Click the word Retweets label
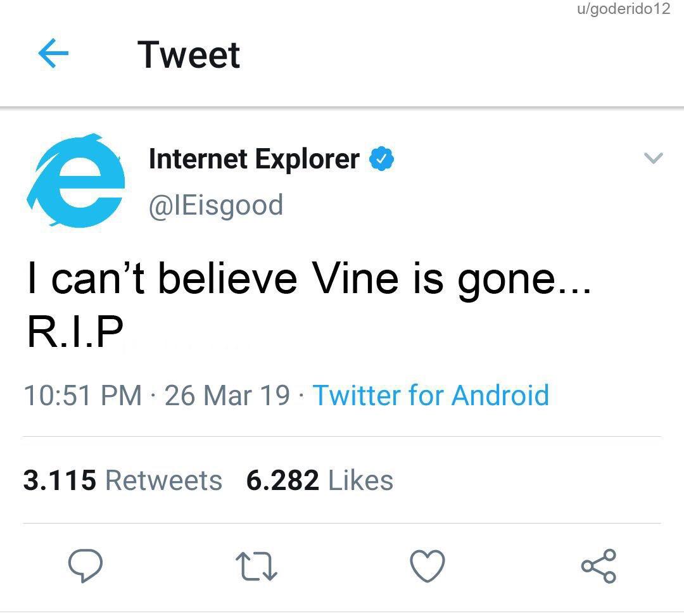The width and height of the screenshot is (684, 616). (164, 481)
